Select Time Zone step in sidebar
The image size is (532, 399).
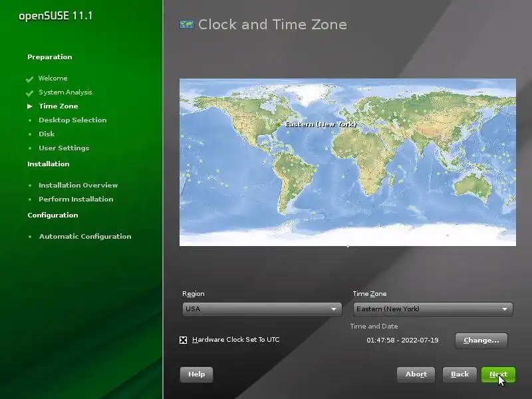click(x=59, y=106)
